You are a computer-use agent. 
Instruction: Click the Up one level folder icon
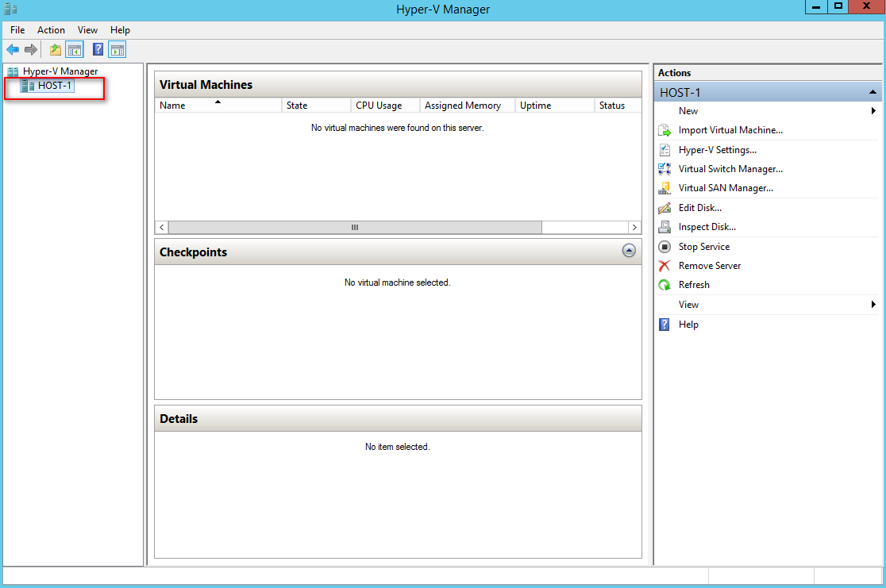[56, 50]
